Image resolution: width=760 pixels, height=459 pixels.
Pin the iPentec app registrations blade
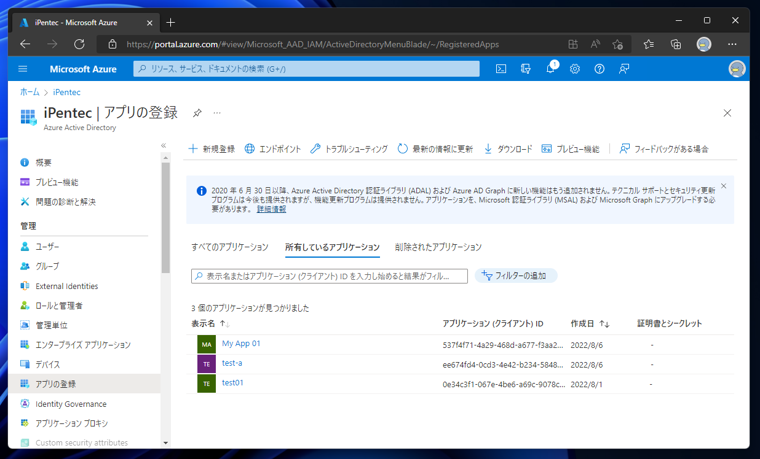click(197, 113)
